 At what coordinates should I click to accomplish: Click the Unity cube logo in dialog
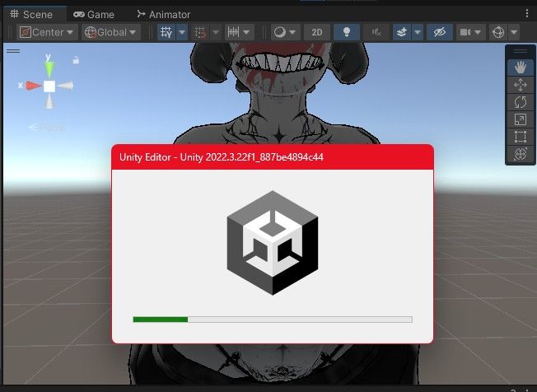click(x=273, y=243)
